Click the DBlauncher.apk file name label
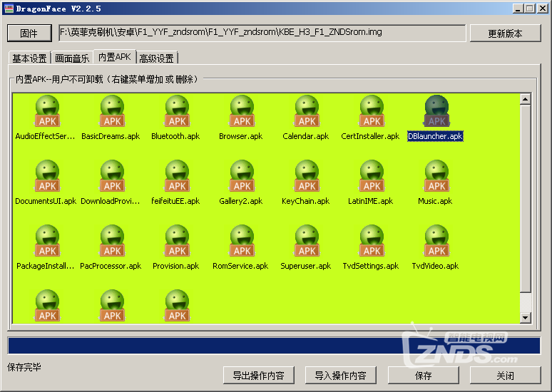The image size is (552, 392). [435, 136]
